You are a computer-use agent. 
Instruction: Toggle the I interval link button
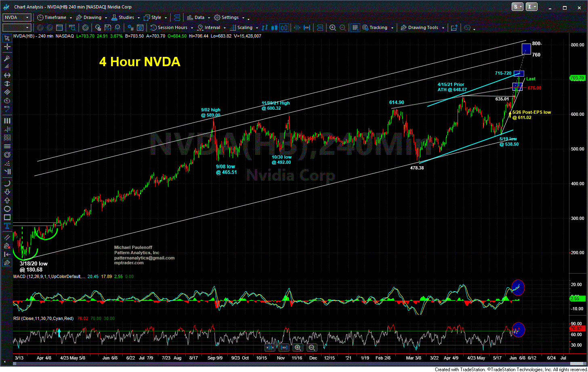coord(532,6)
